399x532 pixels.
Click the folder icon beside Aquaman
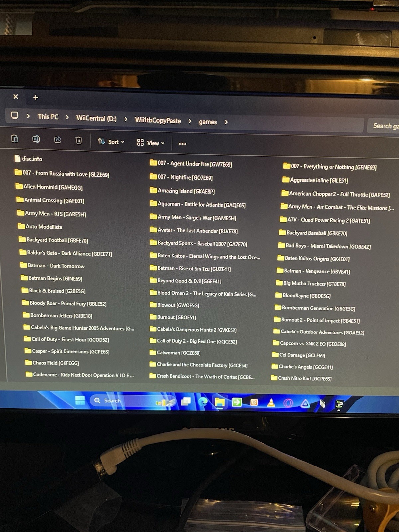click(x=153, y=203)
